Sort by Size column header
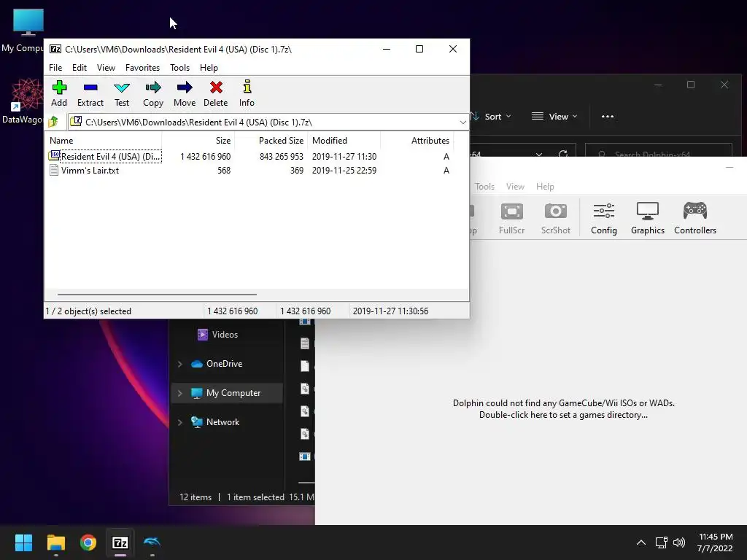The width and height of the screenshot is (747, 560). tap(198, 141)
